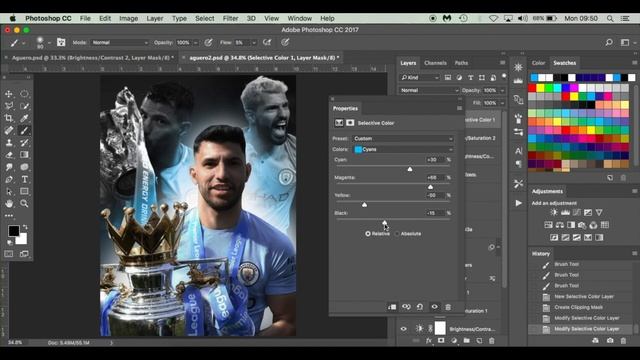Open the Image menu
This screenshot has width=640, height=360.
click(x=128, y=18)
